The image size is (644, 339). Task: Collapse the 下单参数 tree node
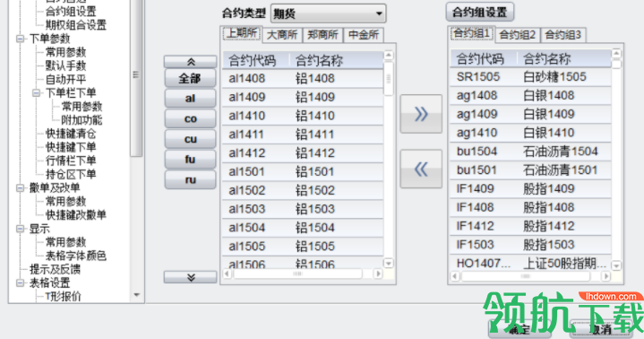[x=20, y=39]
